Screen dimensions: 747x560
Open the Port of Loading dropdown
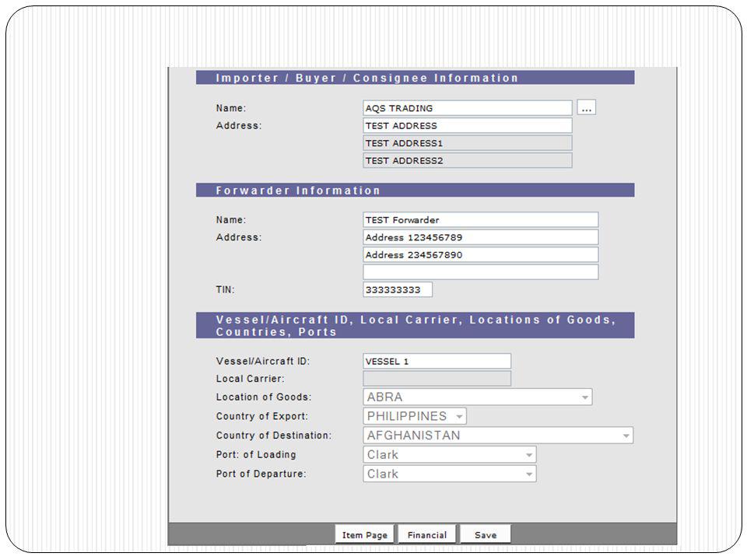(x=449, y=454)
